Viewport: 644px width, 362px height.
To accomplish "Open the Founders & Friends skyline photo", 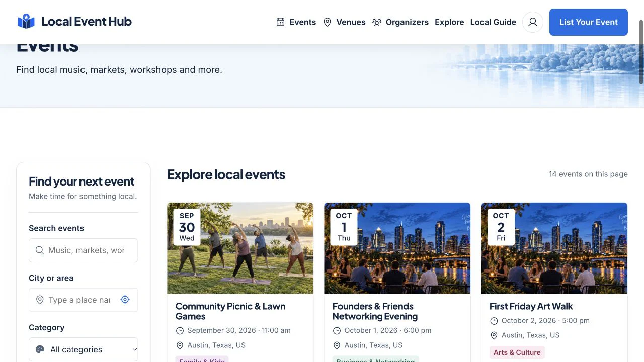I will (x=397, y=248).
